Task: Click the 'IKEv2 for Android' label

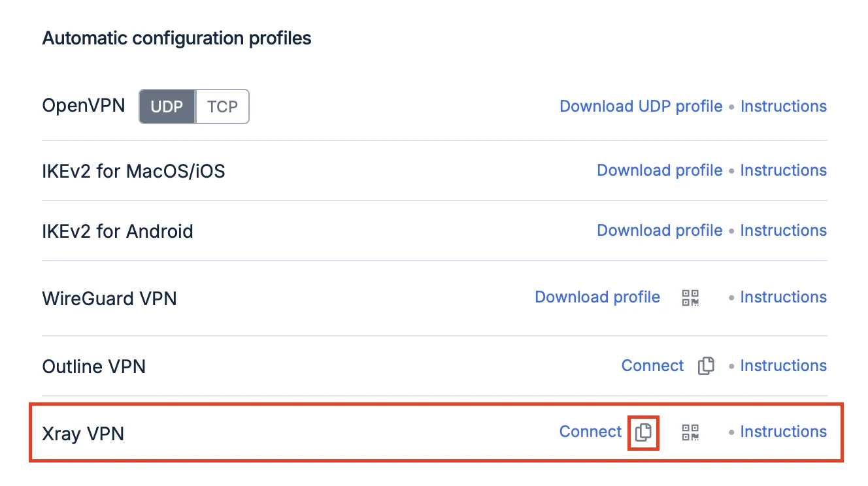Action: 118,231
